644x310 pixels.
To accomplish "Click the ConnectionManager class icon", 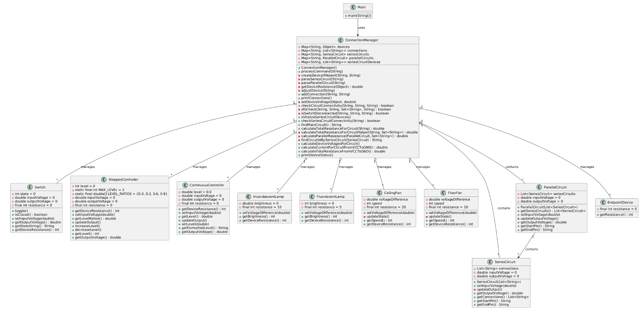I will pos(340,40).
